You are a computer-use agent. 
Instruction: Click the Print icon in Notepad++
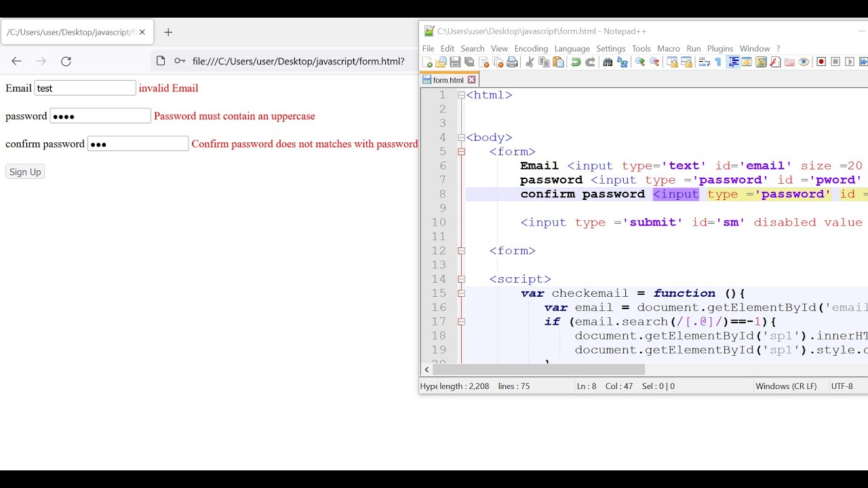click(512, 62)
